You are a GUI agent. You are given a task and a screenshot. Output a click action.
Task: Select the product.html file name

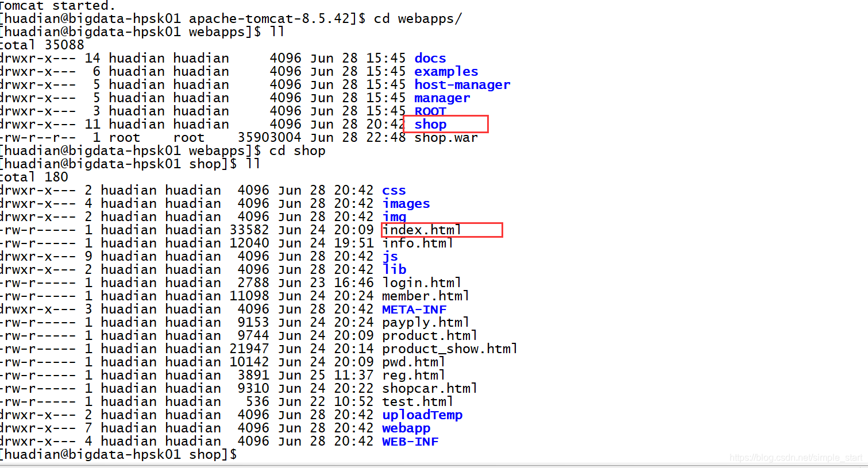pyautogui.click(x=430, y=336)
